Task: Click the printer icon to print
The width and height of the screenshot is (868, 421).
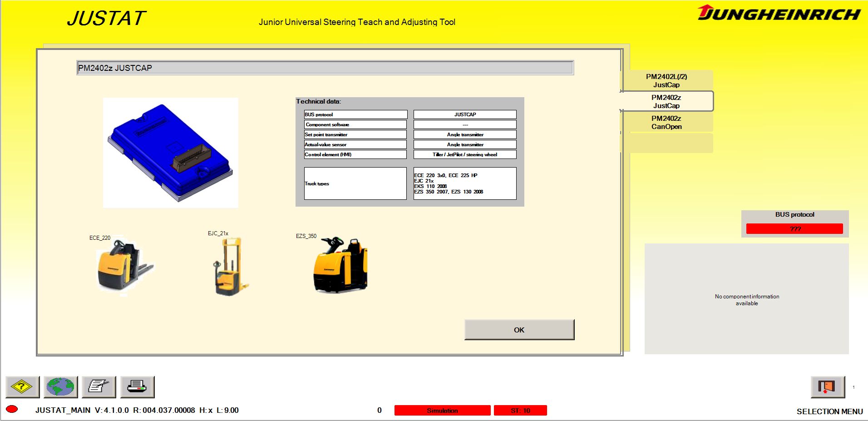Action: 136,386
